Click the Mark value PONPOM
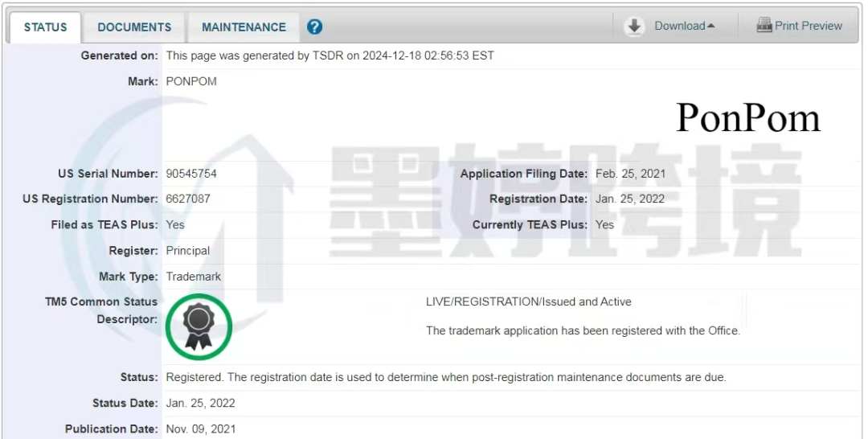 [x=191, y=81]
